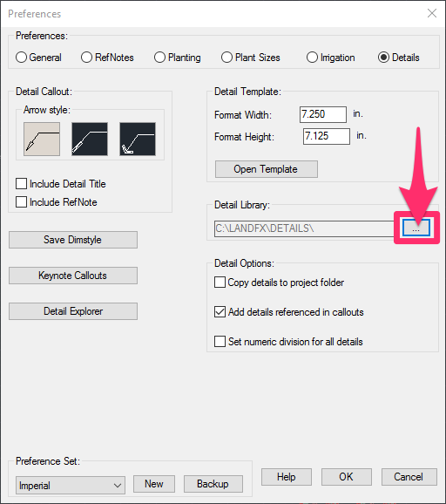Open the Detail Explorer
446x504 pixels.
coord(73,311)
